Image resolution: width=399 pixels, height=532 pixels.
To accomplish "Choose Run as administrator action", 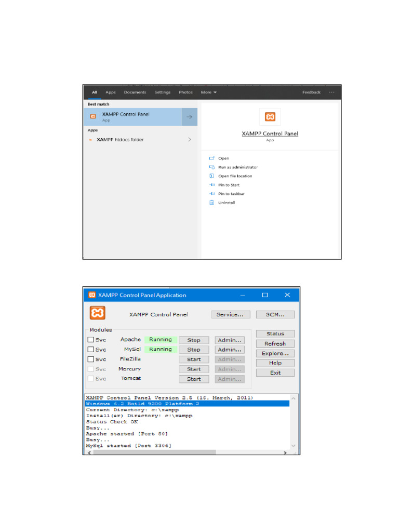I will click(x=238, y=167).
